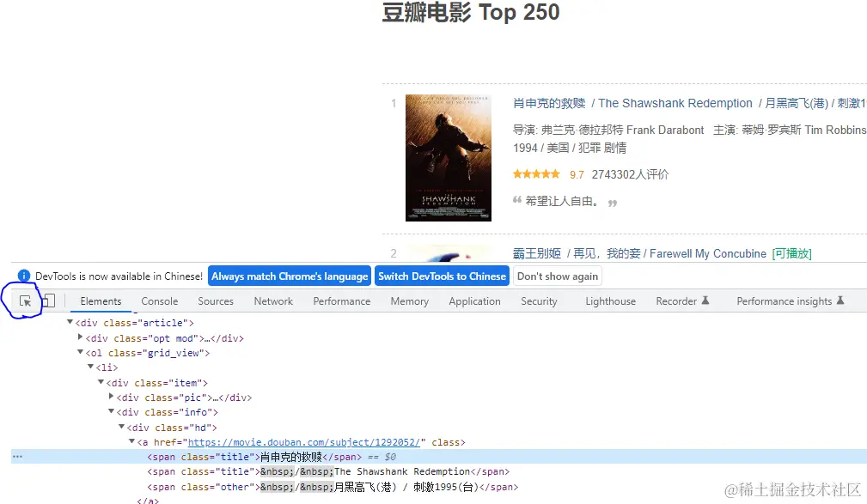Switch to the Console tab
The height and width of the screenshot is (504, 867).
click(159, 301)
